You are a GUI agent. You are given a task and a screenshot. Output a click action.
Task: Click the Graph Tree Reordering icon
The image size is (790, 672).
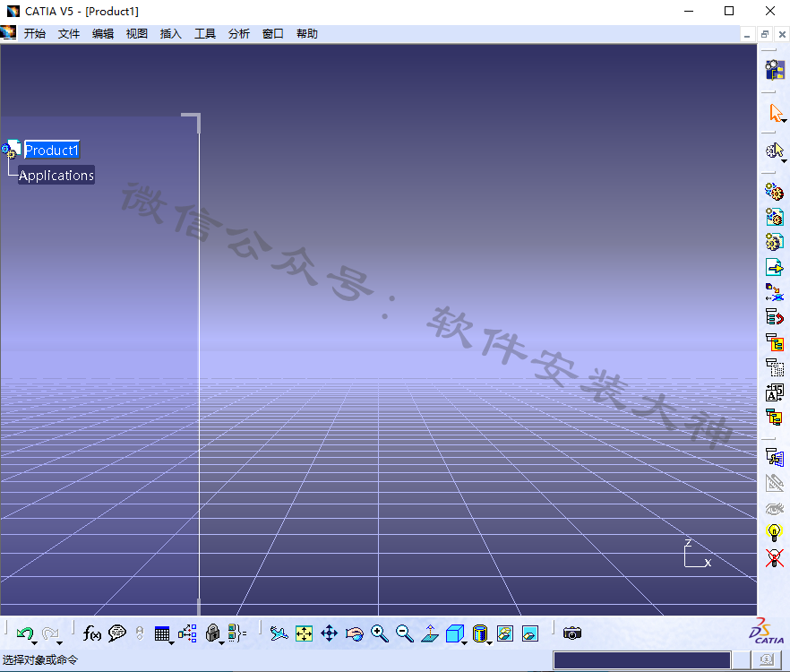point(775,317)
